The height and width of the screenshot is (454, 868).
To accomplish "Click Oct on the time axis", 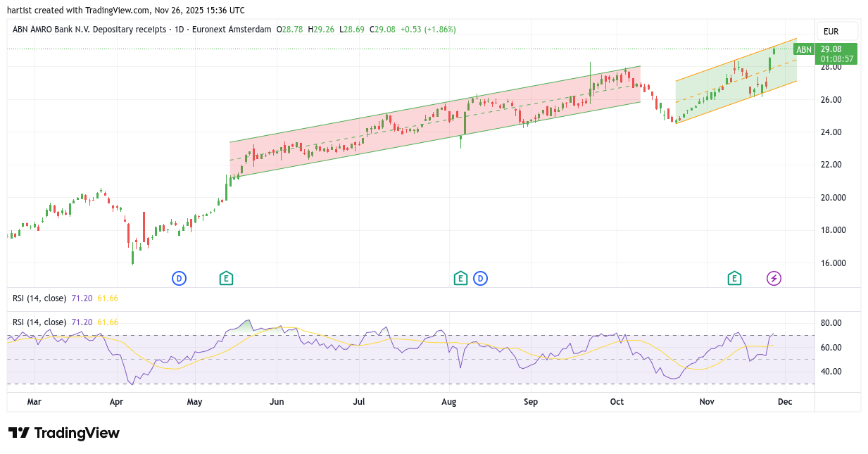I will pyautogui.click(x=617, y=402).
